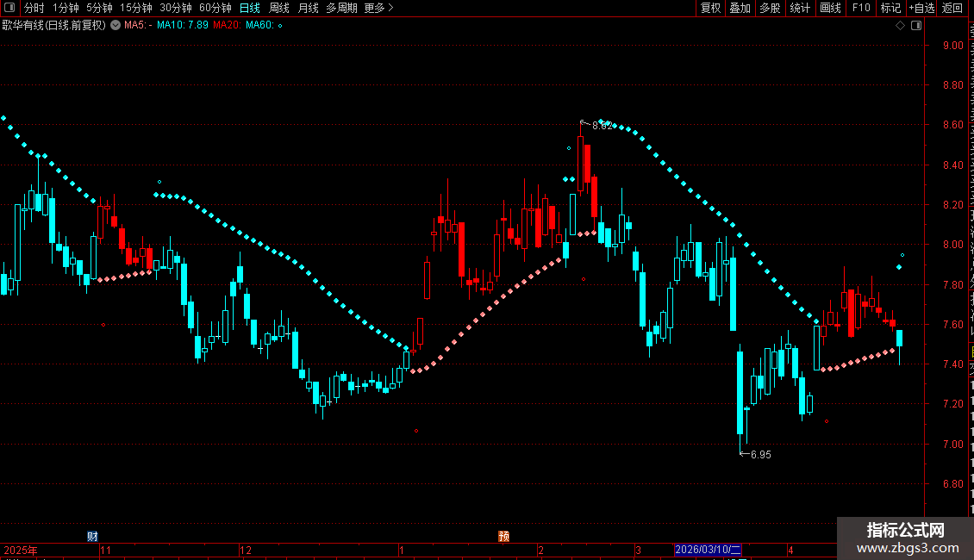Click the month 11 label on time axis
Screen dimensions: 974x560
click(x=106, y=550)
